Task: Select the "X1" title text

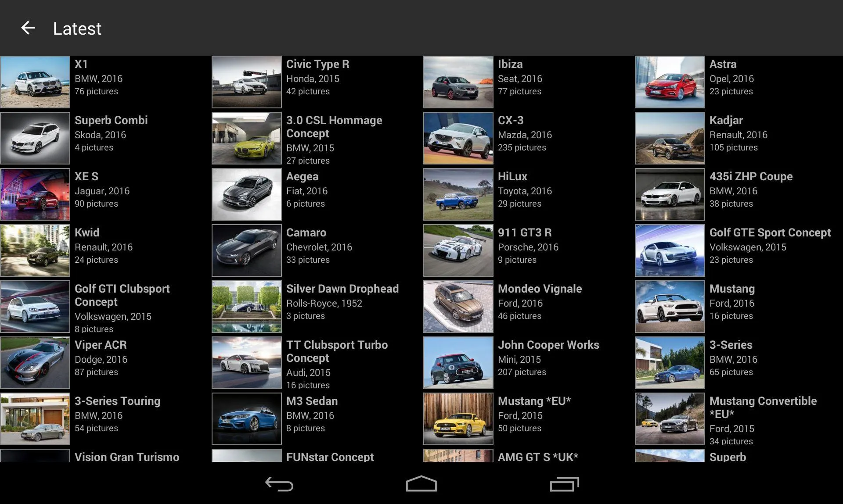Action: click(x=81, y=64)
